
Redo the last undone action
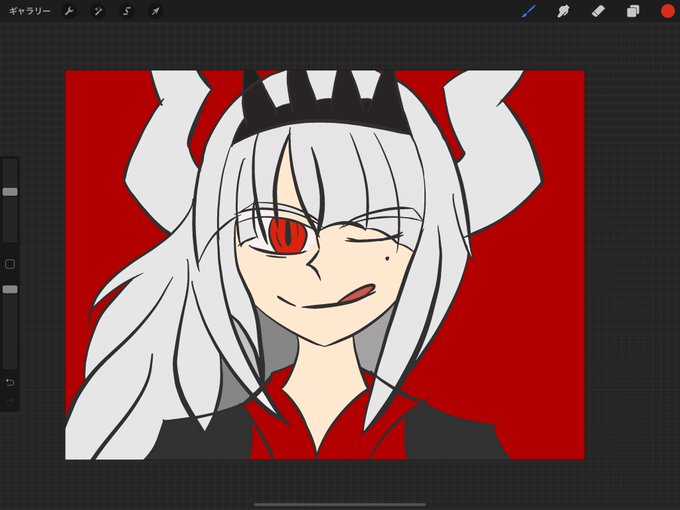click(10, 403)
